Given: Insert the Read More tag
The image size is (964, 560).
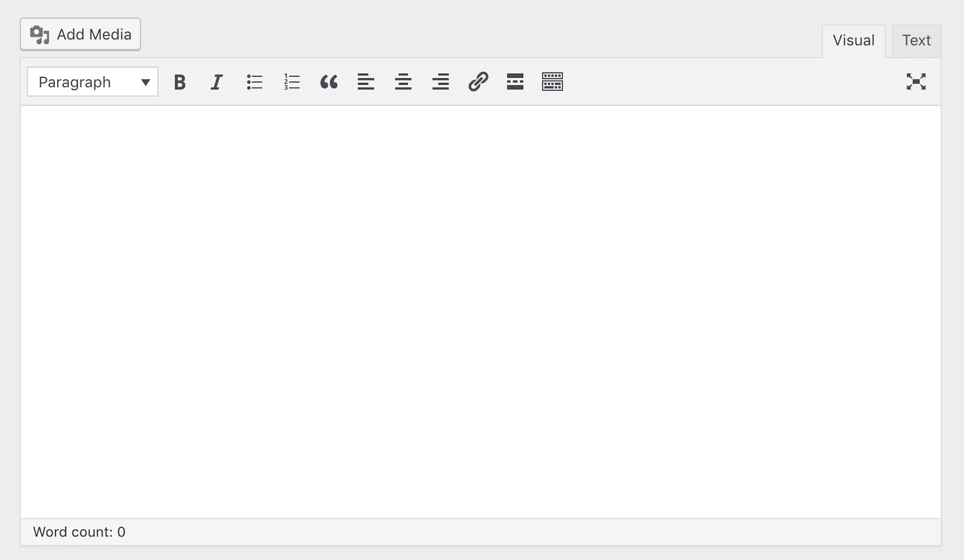Looking at the screenshot, I should pos(515,82).
